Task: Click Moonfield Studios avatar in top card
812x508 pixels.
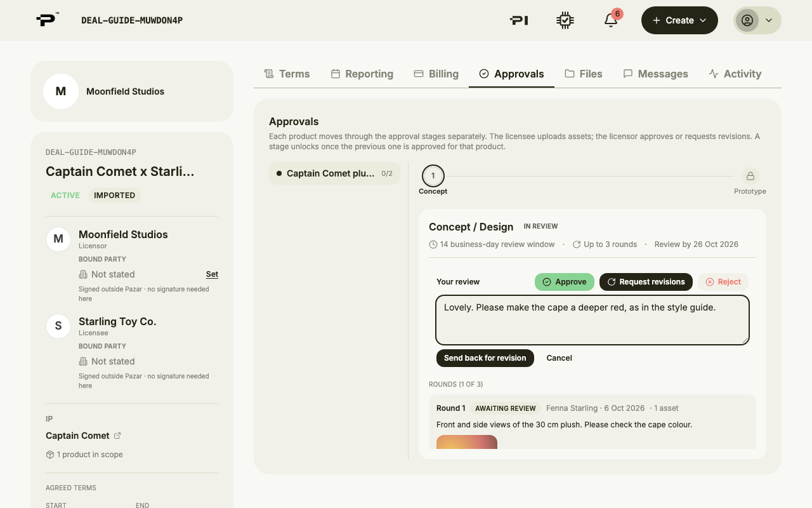Action: pos(61,91)
